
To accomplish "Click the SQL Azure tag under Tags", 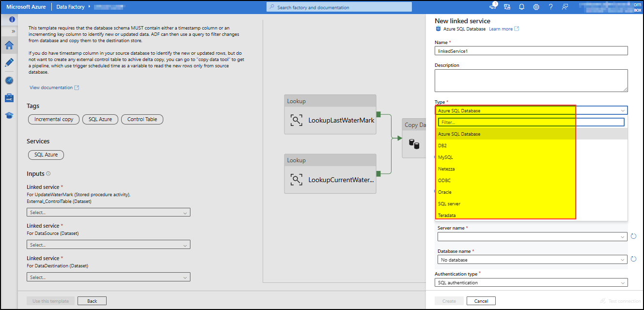I will click(100, 119).
